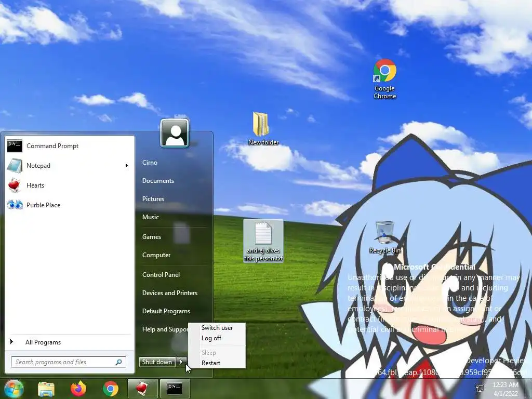Select the New folder desktop icon
The height and width of the screenshot is (399, 532).
click(263, 129)
